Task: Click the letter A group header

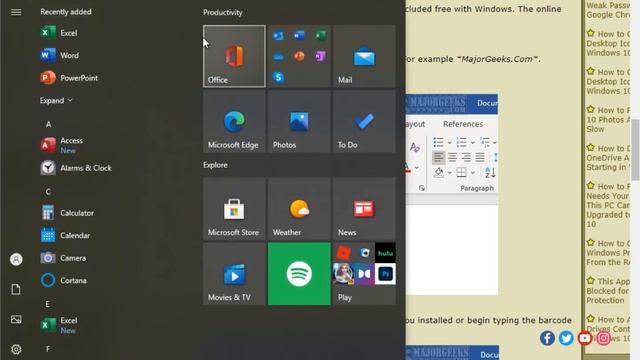Action: 48,124
